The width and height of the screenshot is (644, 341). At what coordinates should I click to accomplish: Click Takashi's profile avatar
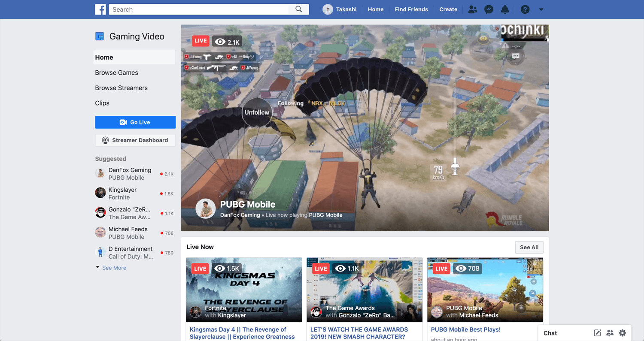pyautogui.click(x=328, y=9)
